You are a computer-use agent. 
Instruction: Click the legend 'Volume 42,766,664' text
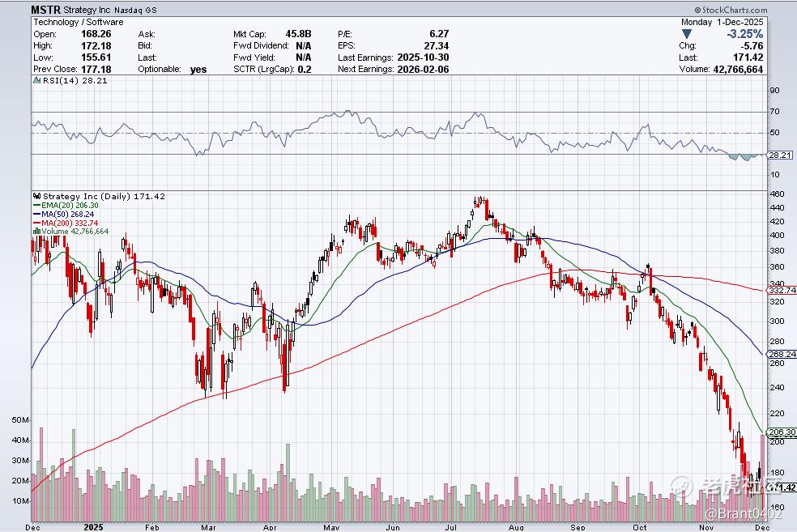point(75,232)
